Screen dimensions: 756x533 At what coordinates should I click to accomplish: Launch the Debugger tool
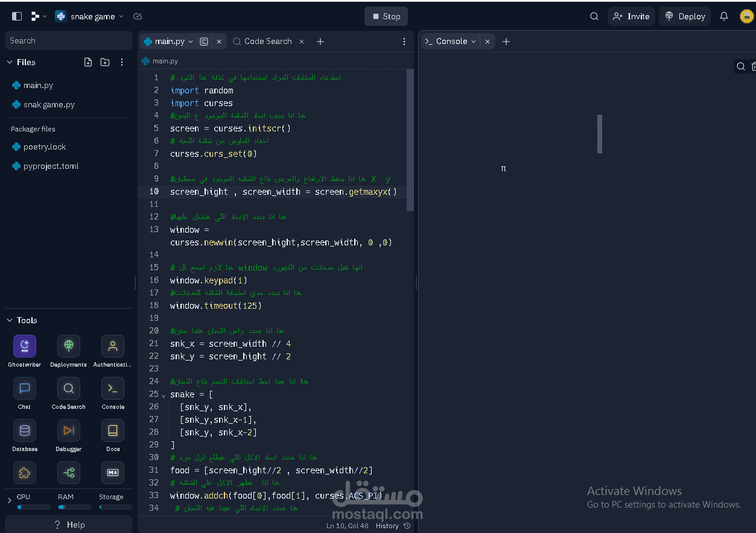tap(69, 430)
